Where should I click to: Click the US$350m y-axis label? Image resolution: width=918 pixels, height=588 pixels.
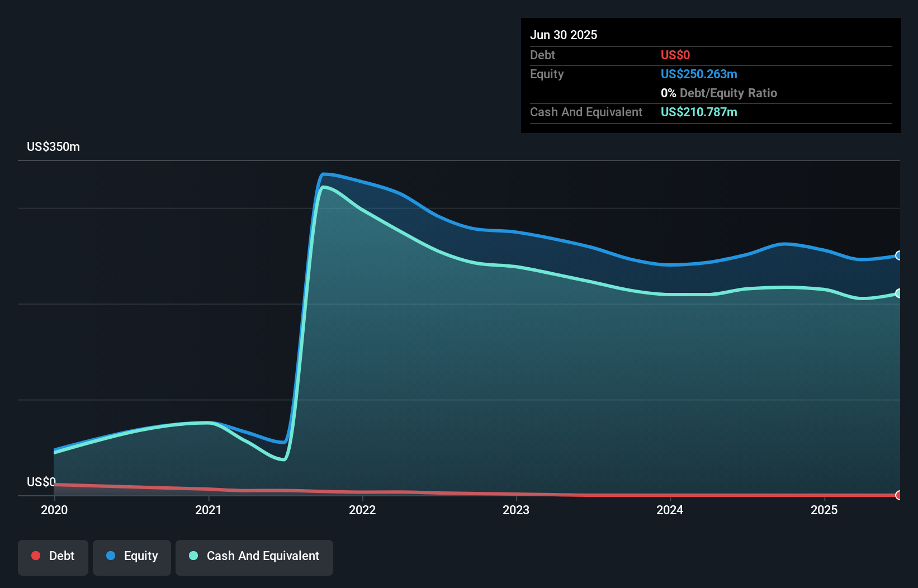pyautogui.click(x=53, y=147)
